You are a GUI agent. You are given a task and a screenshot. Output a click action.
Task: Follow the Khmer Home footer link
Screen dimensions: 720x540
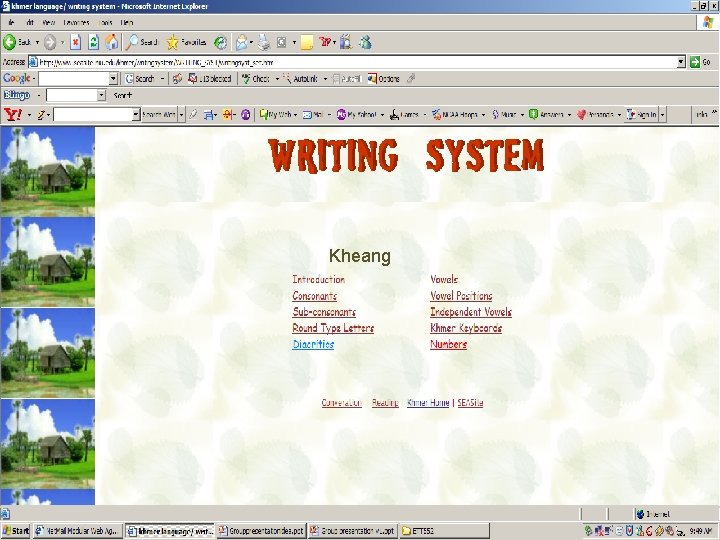tap(428, 403)
